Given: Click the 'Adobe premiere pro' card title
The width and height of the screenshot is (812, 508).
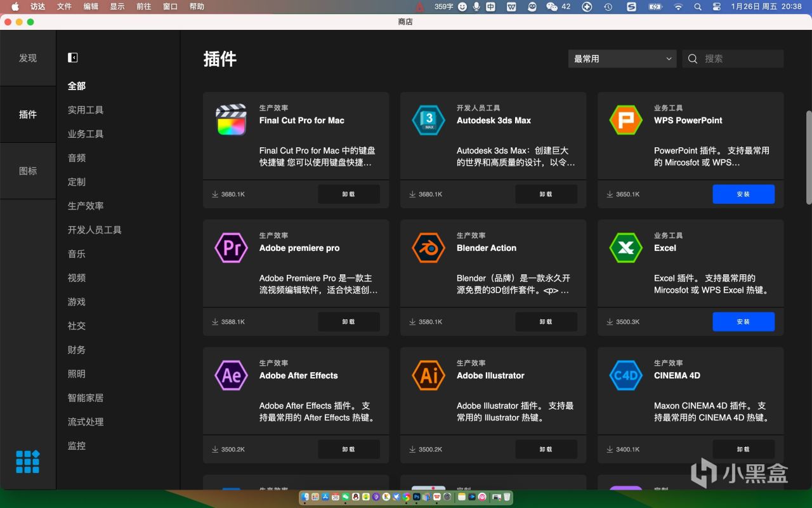Looking at the screenshot, I should point(299,248).
